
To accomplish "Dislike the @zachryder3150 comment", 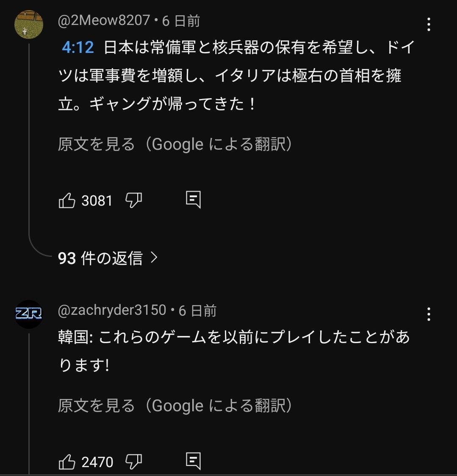I will (x=133, y=462).
